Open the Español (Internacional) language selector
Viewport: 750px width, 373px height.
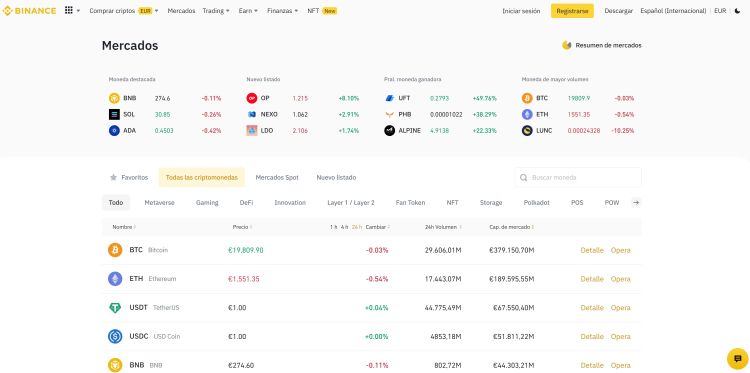tap(673, 11)
